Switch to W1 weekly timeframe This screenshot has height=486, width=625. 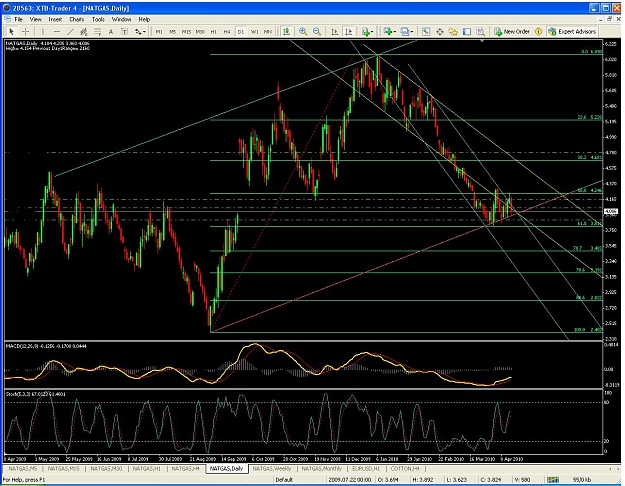tap(254, 31)
